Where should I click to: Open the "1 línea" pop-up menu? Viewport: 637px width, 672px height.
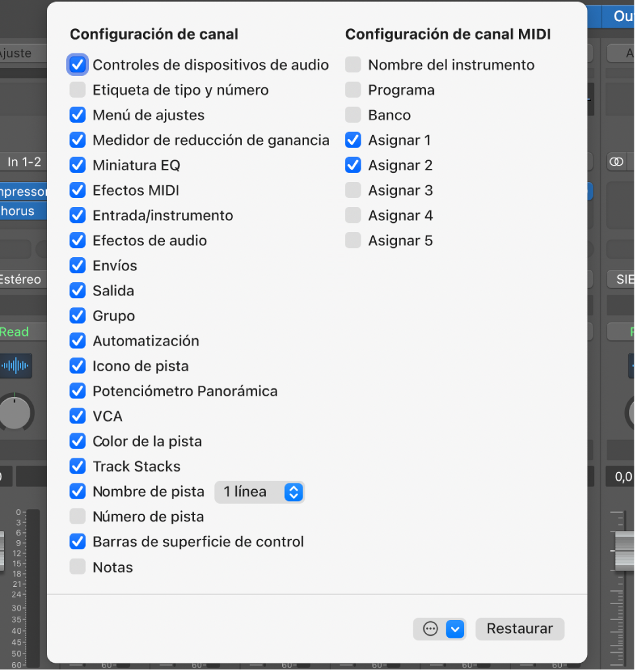coord(260,492)
